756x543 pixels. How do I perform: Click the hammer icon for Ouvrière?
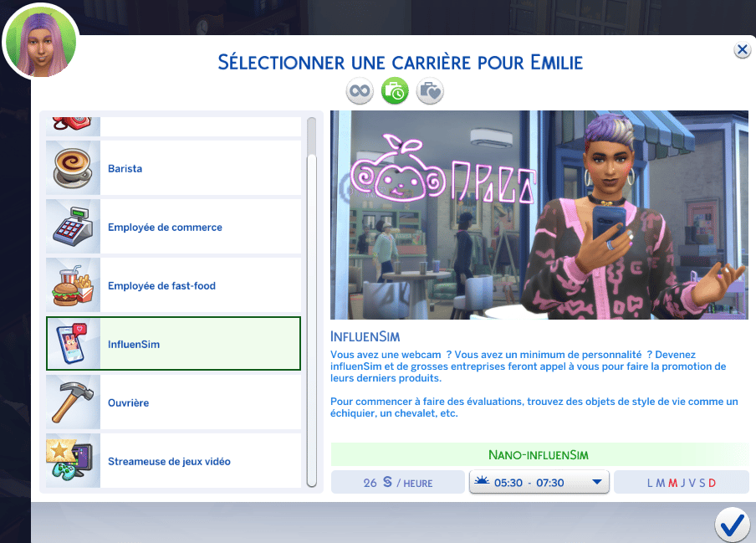73,402
